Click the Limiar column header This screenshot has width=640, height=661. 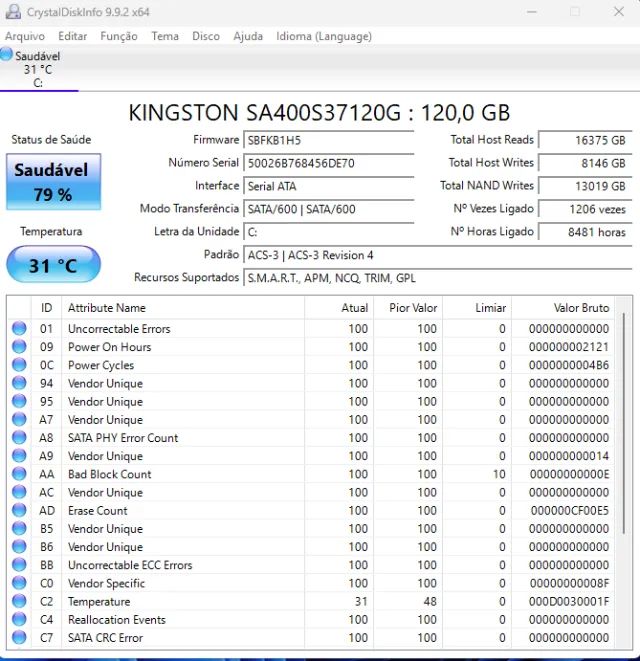(477, 308)
